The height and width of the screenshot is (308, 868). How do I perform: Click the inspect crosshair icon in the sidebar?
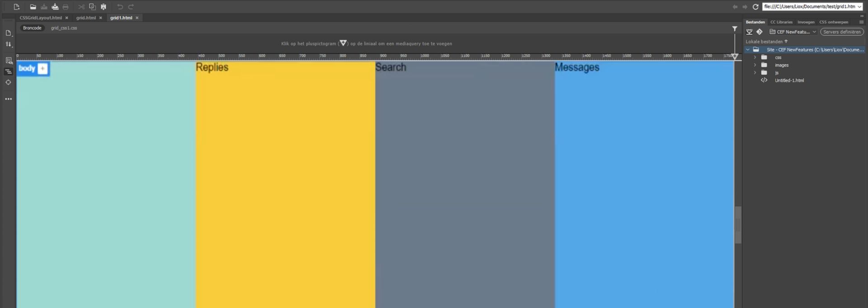(8, 82)
